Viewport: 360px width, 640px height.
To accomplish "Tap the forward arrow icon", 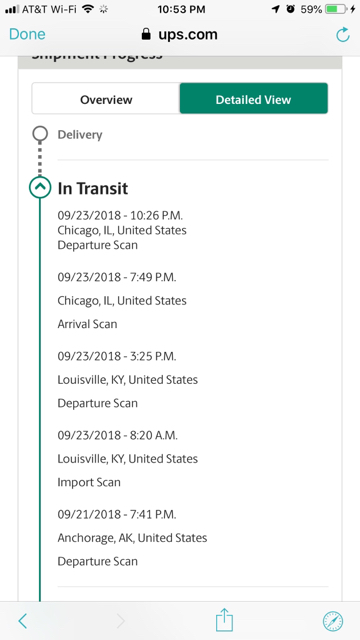I will tap(120, 621).
